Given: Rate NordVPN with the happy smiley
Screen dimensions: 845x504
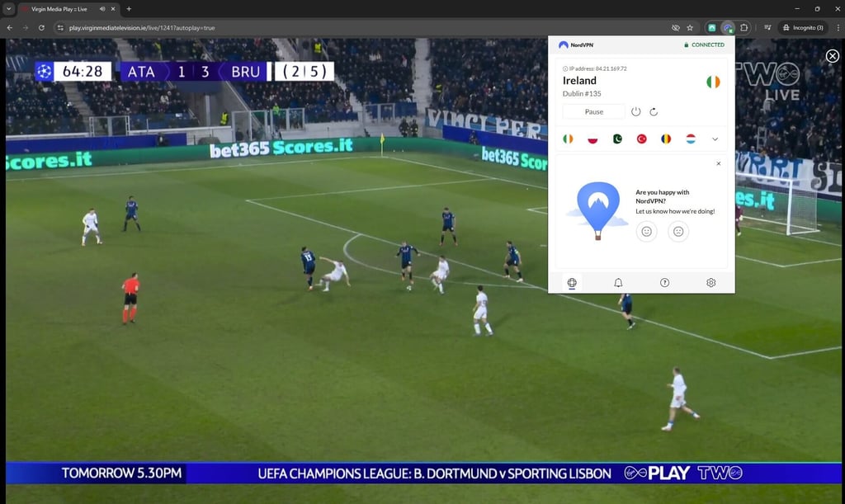Looking at the screenshot, I should 647,232.
